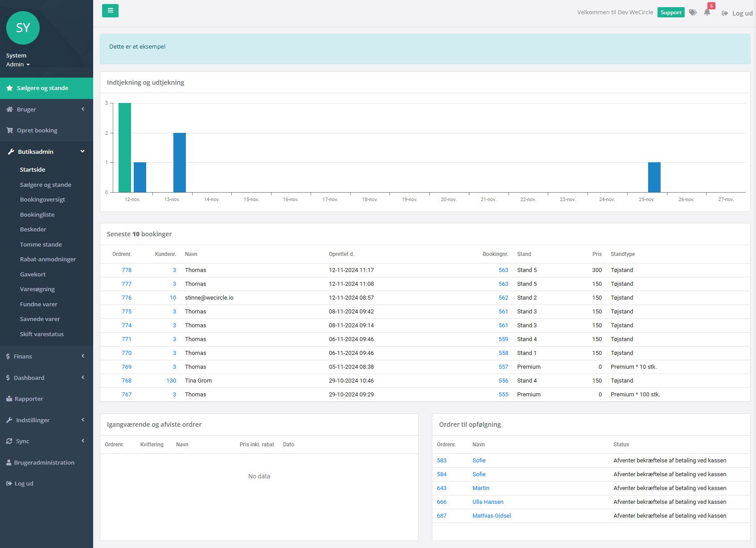Click the Rapporter briefcase icon

(9, 399)
